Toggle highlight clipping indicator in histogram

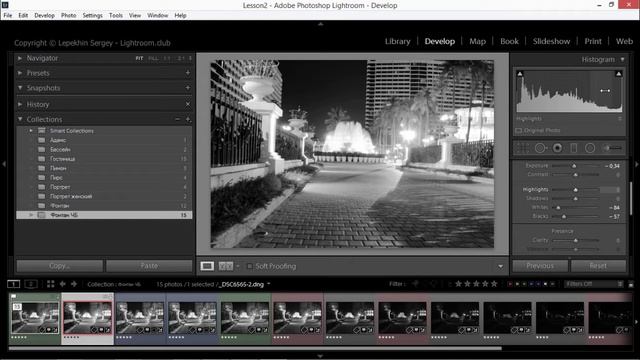tap(619, 74)
